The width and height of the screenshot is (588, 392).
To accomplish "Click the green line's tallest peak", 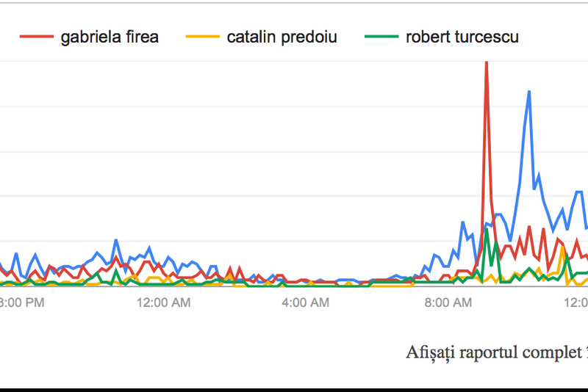I will (x=487, y=229).
